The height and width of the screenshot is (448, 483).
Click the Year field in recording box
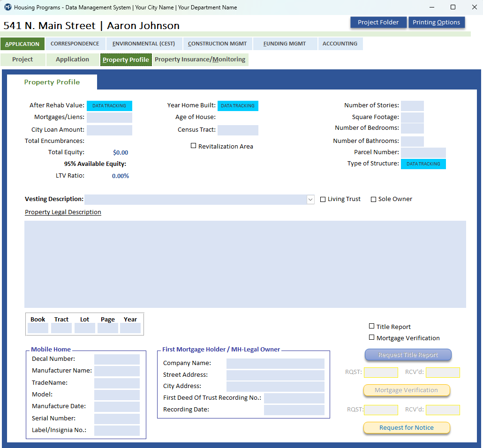(130, 328)
